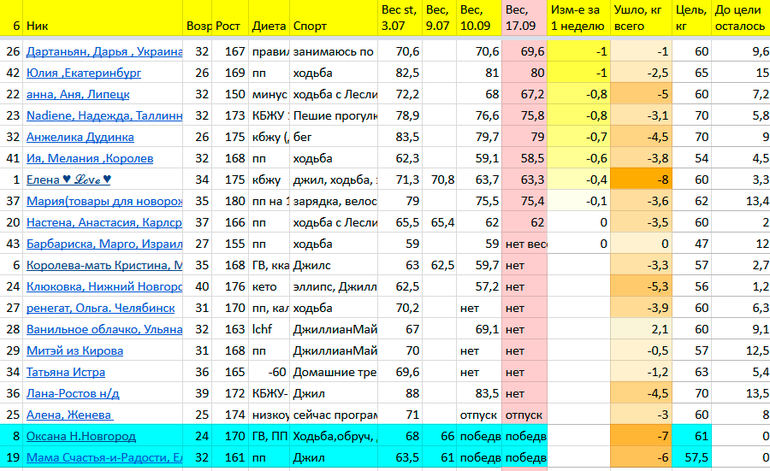
Task: Follow the Nadiene, Надежда, Таллинн link
Action: [104, 116]
